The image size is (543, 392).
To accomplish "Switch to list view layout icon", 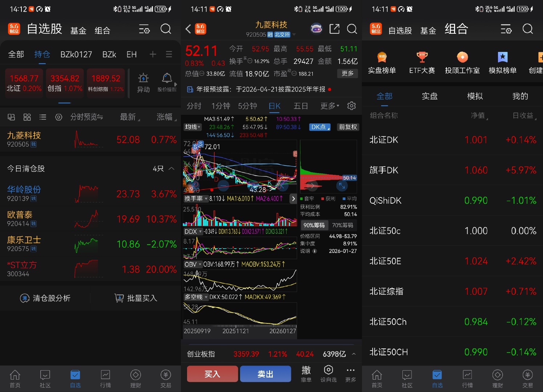I will click(x=43, y=117).
